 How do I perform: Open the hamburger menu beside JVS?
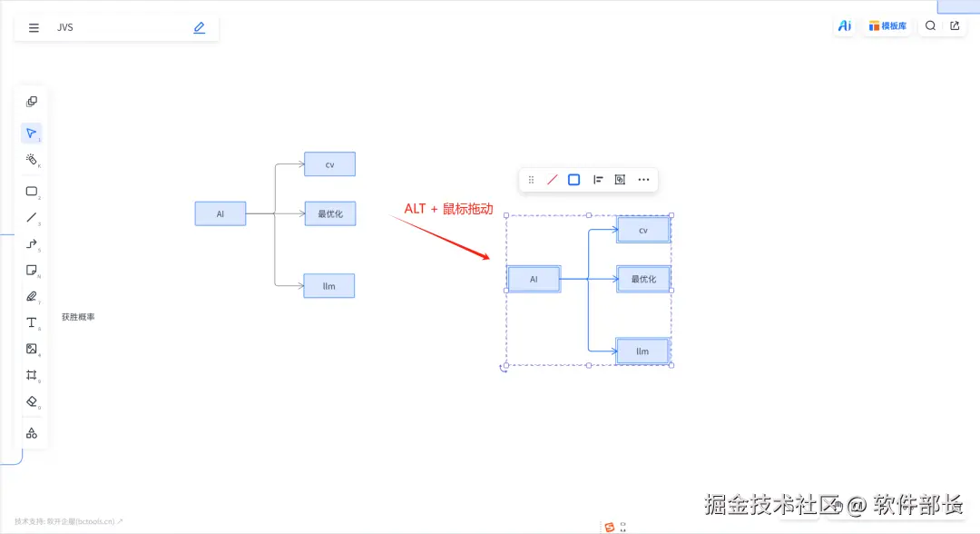pos(34,27)
